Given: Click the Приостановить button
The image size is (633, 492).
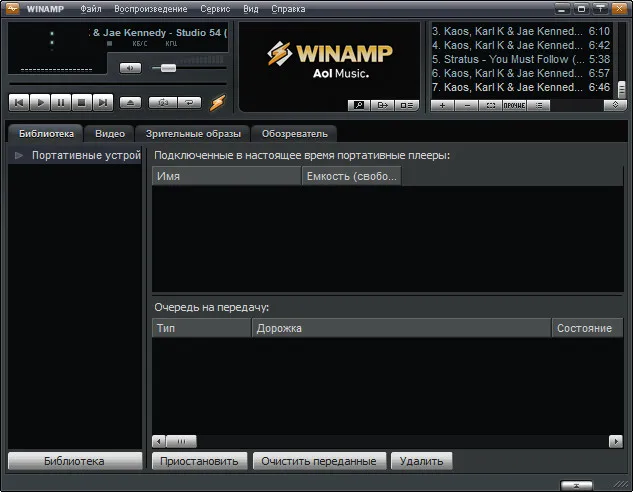Looking at the screenshot, I should pos(199,461).
